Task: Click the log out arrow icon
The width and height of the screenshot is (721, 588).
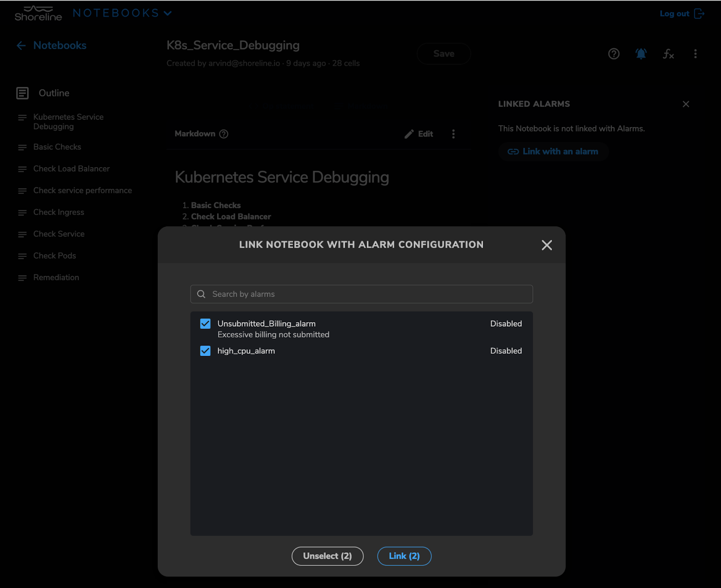Action: coord(699,14)
